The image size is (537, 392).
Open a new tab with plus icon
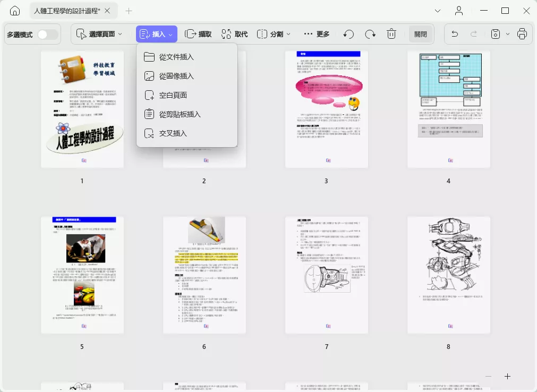click(x=129, y=11)
